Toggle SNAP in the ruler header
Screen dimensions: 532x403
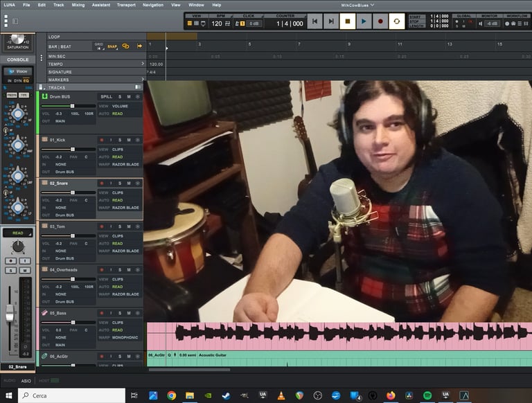click(x=113, y=46)
